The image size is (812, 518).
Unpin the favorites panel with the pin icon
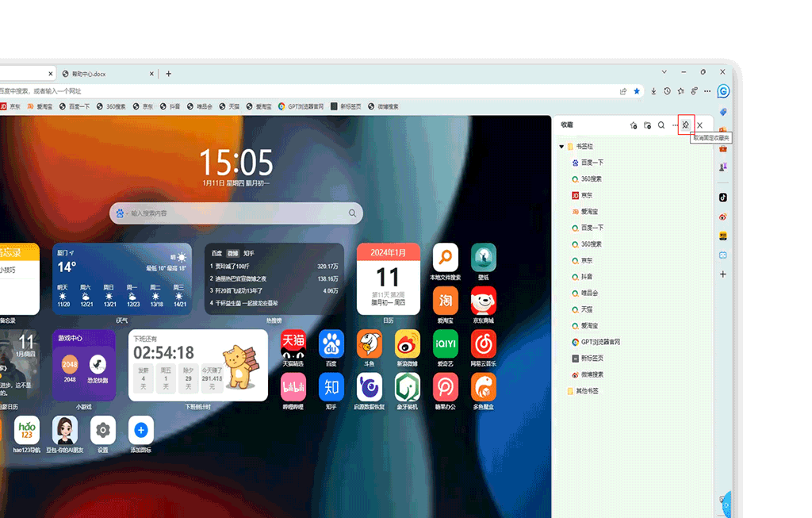(x=686, y=125)
